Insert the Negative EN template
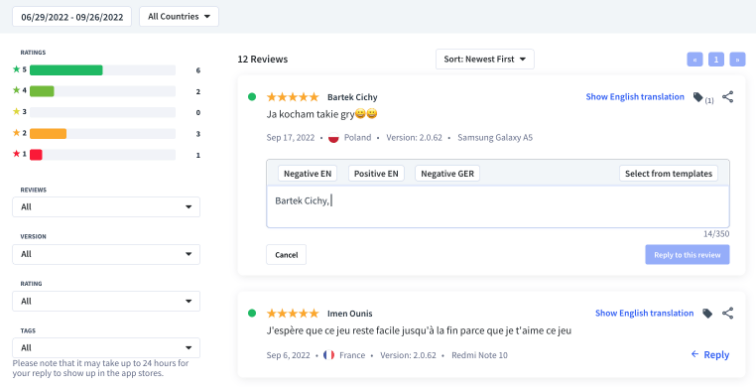Viewport: 756px width, 387px height. (308, 173)
